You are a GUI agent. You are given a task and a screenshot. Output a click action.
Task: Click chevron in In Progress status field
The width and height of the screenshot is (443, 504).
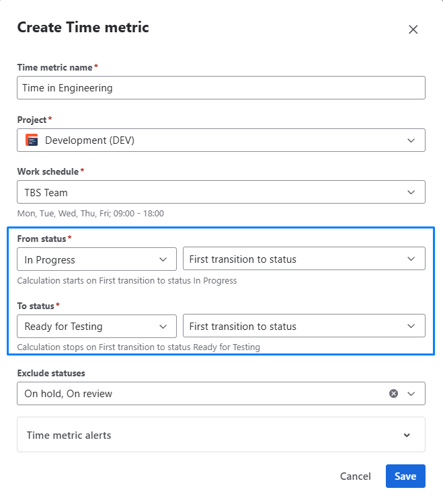click(x=163, y=259)
